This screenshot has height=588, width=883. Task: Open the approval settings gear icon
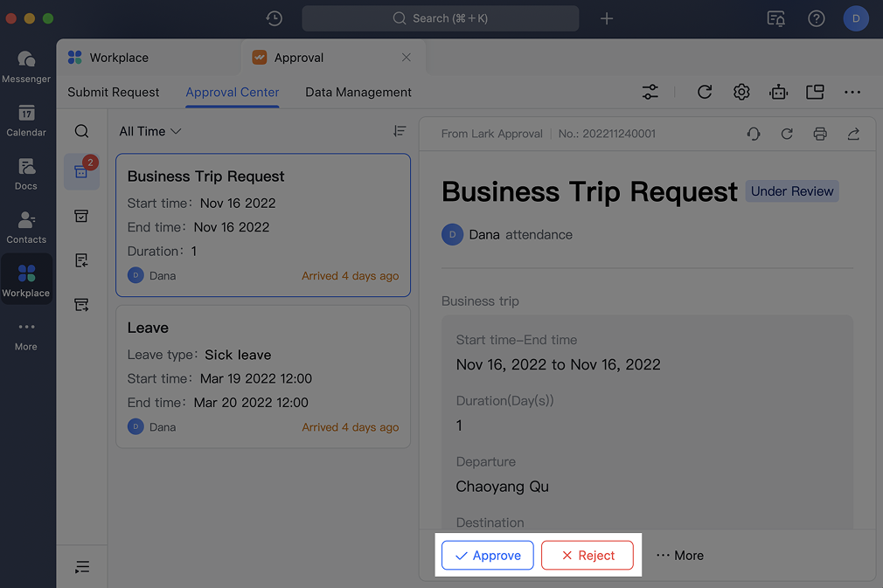tap(741, 92)
